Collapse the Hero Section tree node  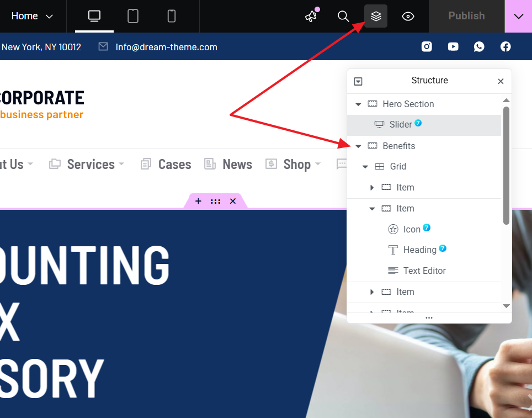[358, 104]
